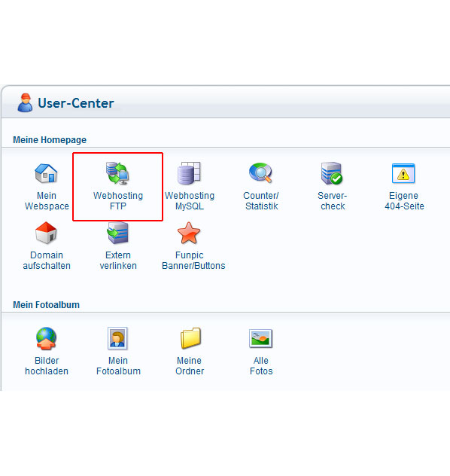Screen dimensions: 450x476
Task: Select the Funpic Banner/Buttons star icon
Action: [x=189, y=233]
